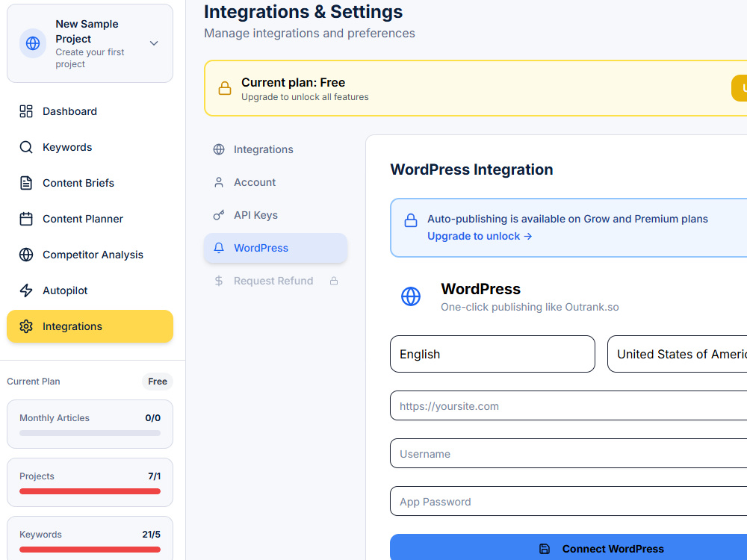Click the dollar icon beside Request Refund
The image size is (747, 560).
click(219, 281)
